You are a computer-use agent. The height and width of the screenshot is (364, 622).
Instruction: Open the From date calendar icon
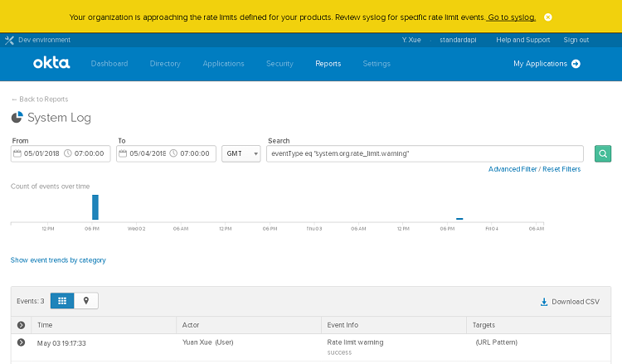17,153
